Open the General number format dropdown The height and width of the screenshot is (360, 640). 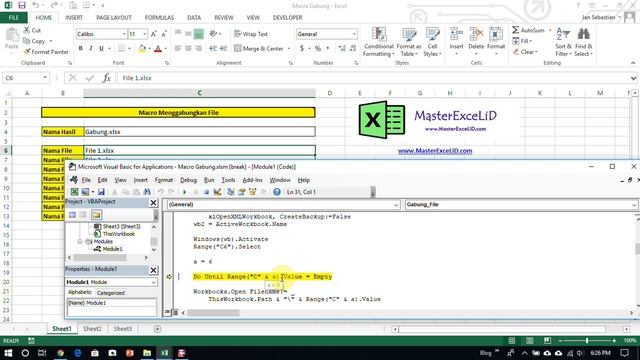coord(354,34)
